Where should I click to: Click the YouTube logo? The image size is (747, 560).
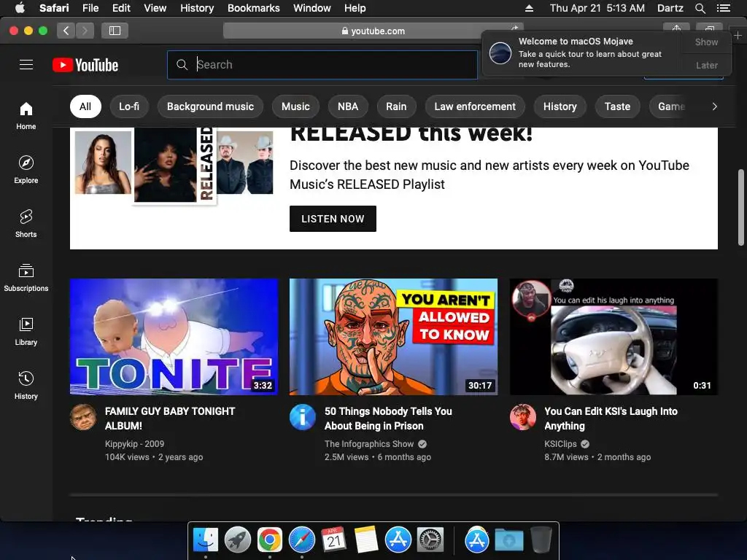[x=85, y=65]
